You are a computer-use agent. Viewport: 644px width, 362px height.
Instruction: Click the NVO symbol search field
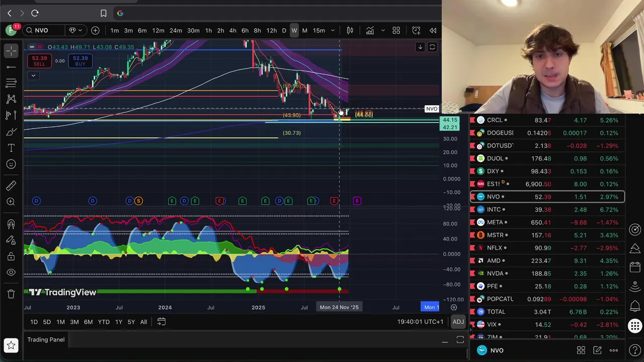click(44, 31)
